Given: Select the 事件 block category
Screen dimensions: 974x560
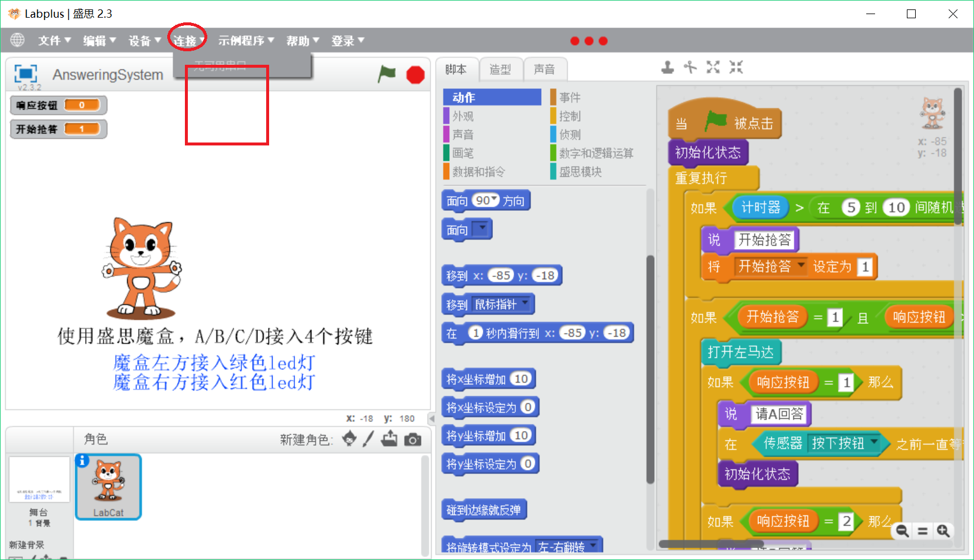Looking at the screenshot, I should click(569, 97).
